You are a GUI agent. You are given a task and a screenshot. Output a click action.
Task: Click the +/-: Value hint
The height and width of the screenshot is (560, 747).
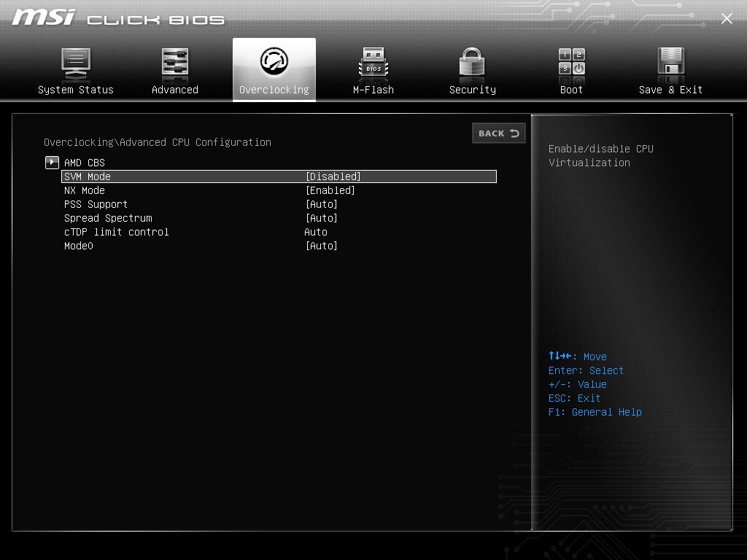(578, 384)
